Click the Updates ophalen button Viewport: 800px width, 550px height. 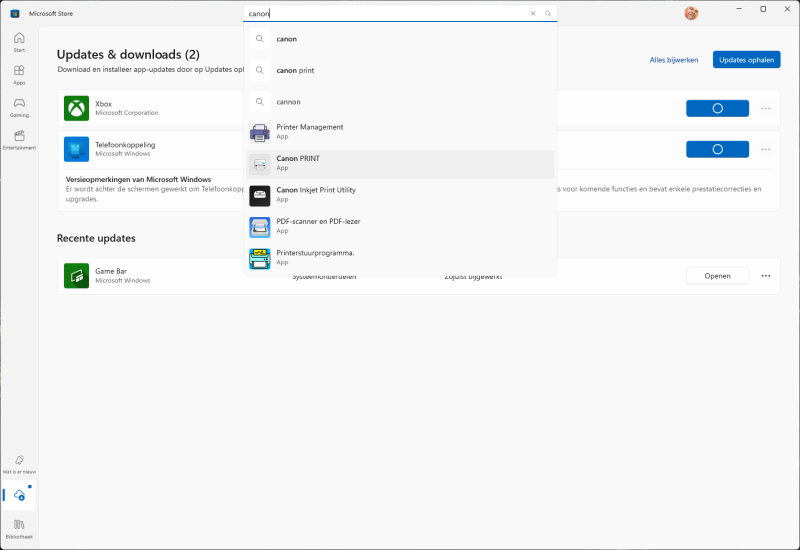[x=746, y=60]
